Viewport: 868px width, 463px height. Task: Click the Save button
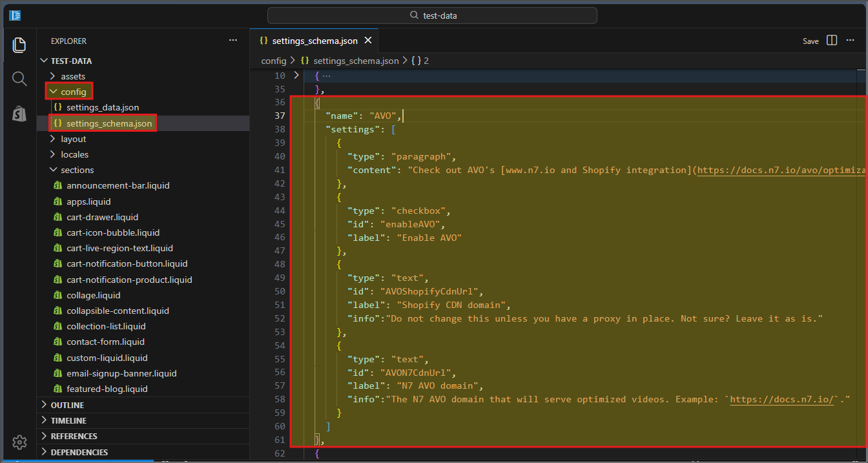tap(811, 41)
